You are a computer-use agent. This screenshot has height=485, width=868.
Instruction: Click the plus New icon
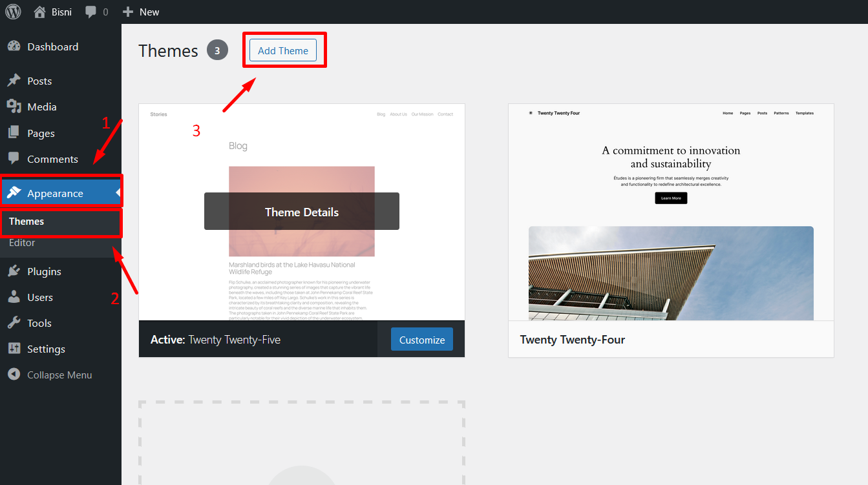click(127, 12)
